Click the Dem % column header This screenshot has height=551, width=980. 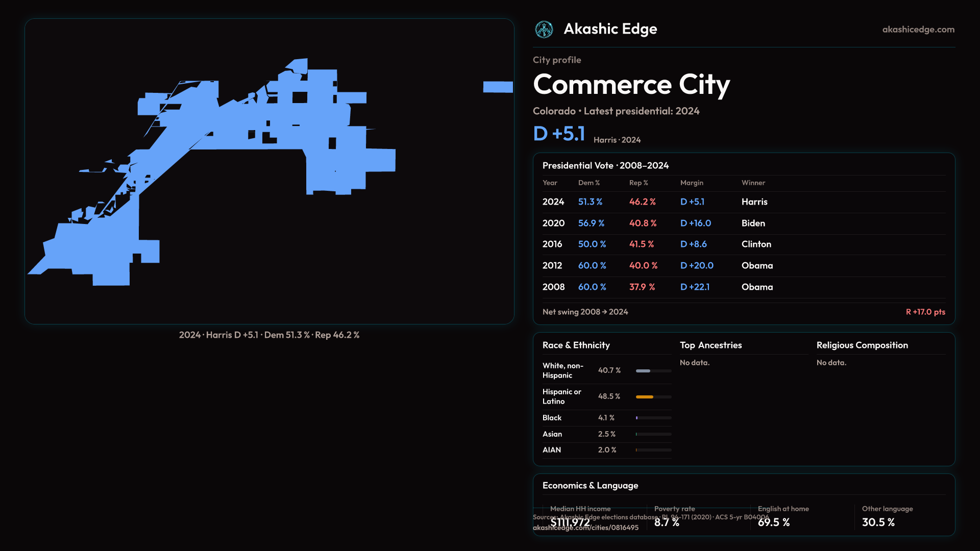click(x=589, y=183)
